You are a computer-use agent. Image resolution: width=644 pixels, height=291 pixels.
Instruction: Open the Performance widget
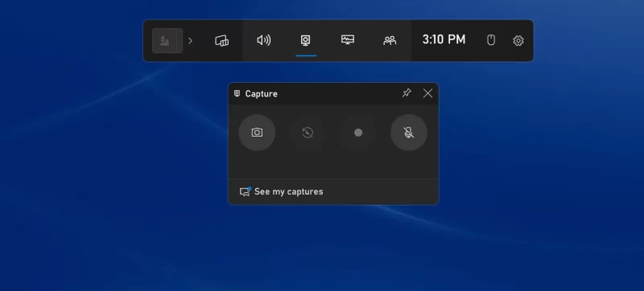click(x=348, y=40)
